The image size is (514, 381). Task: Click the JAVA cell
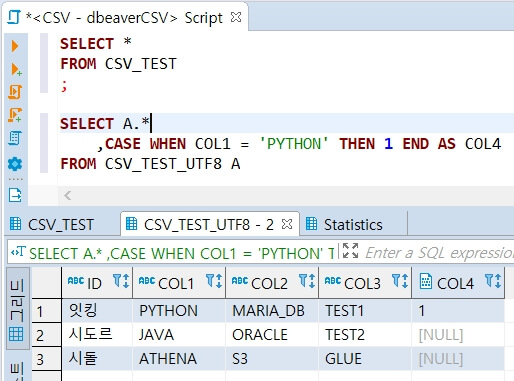(179, 335)
